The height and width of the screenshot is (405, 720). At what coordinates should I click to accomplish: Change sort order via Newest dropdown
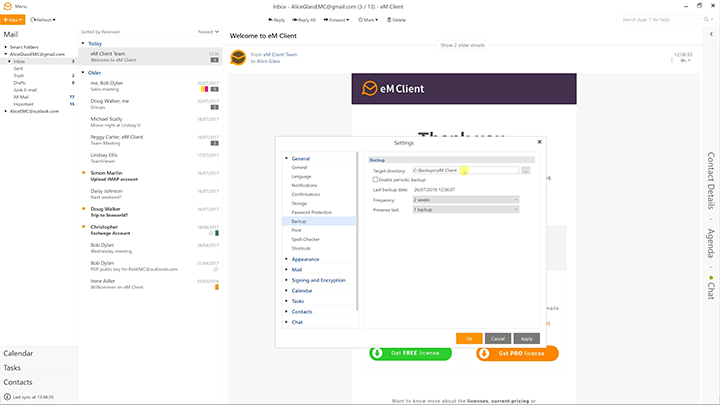click(208, 32)
